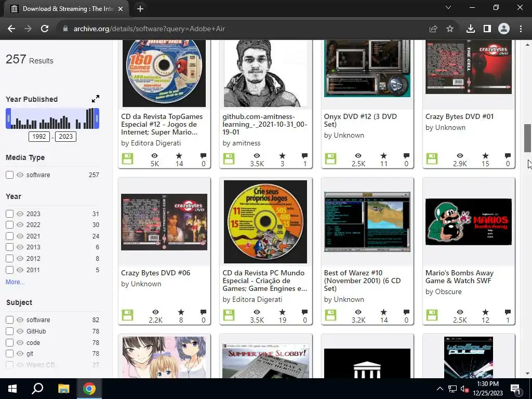Click the floppy icon on Onyx DVD #12 card

coord(330,158)
